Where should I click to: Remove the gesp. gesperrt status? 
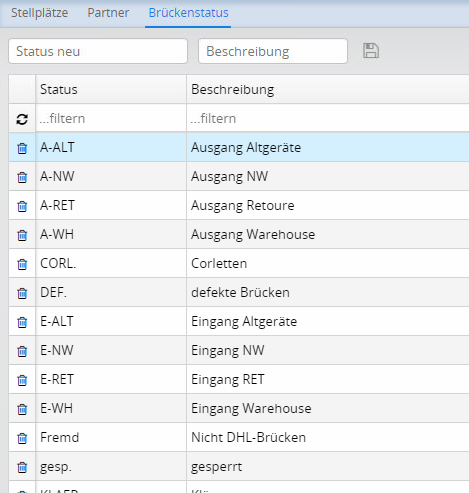(22, 467)
